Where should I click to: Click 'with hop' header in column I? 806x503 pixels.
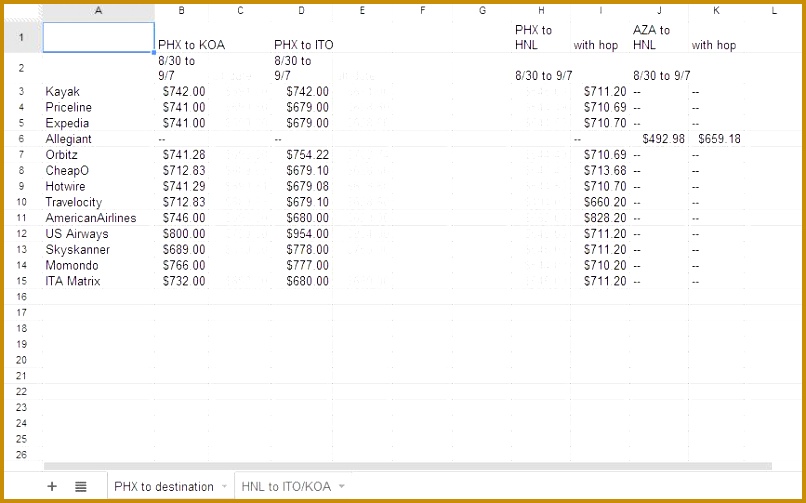596,45
